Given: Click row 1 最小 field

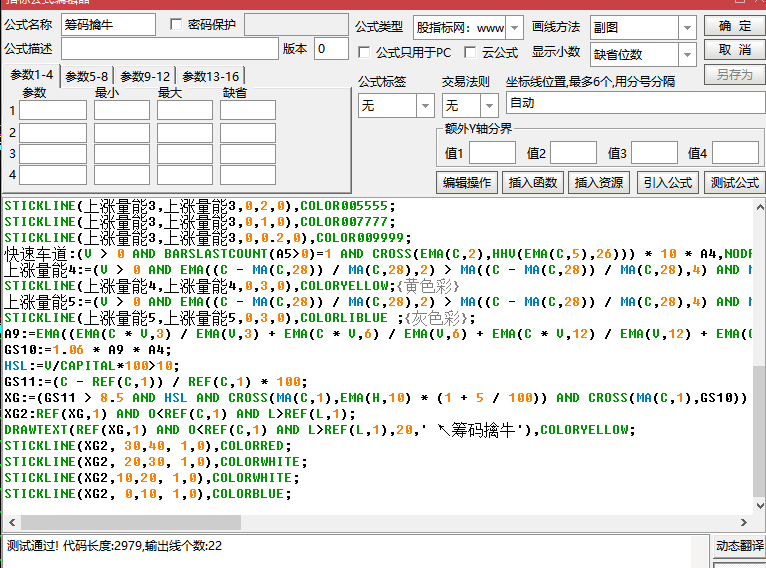Looking at the screenshot, I should [122, 110].
